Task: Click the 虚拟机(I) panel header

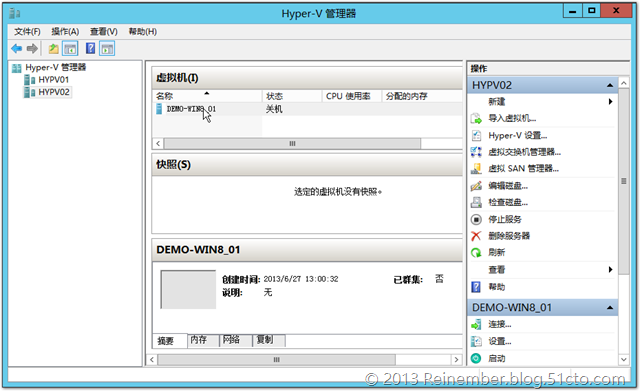Action: (x=307, y=78)
